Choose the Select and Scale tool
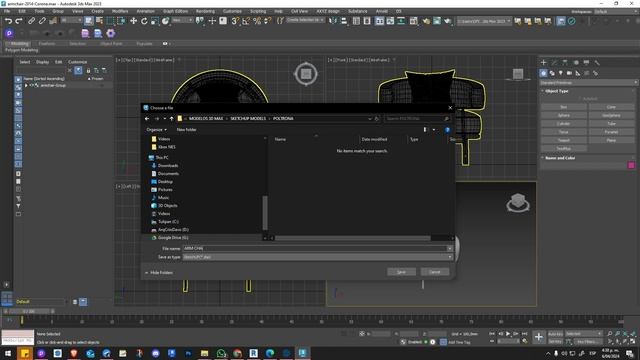This screenshot has width=640, height=360. coord(155,21)
